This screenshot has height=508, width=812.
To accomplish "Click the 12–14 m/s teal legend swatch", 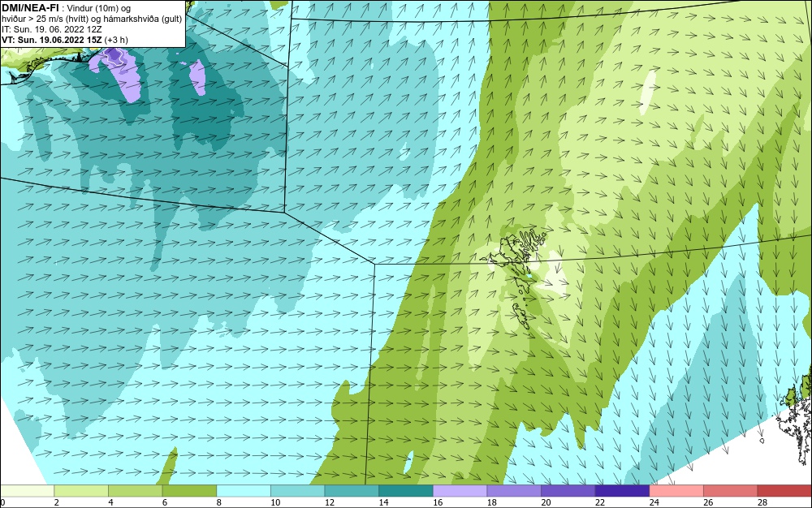I will pos(352,491).
